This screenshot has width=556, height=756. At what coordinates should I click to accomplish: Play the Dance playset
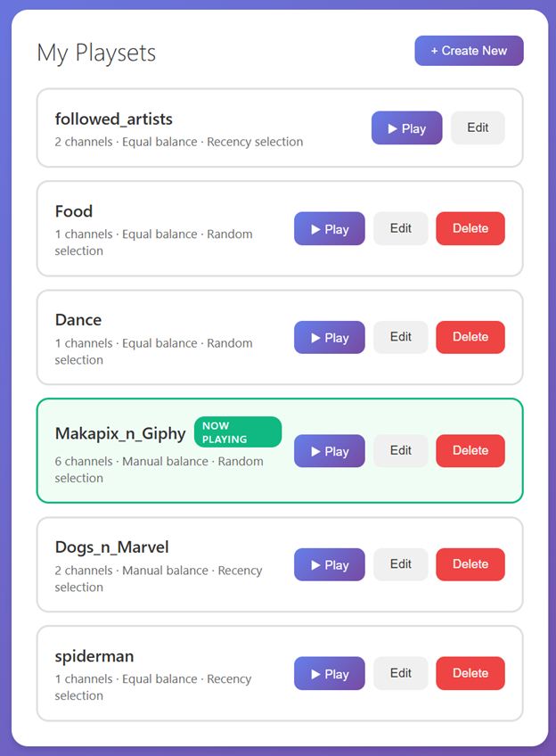pyautogui.click(x=329, y=338)
